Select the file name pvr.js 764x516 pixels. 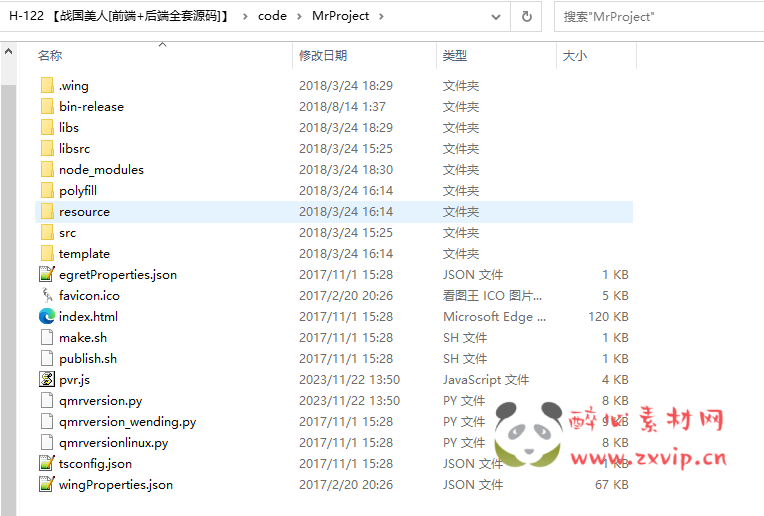(75, 380)
